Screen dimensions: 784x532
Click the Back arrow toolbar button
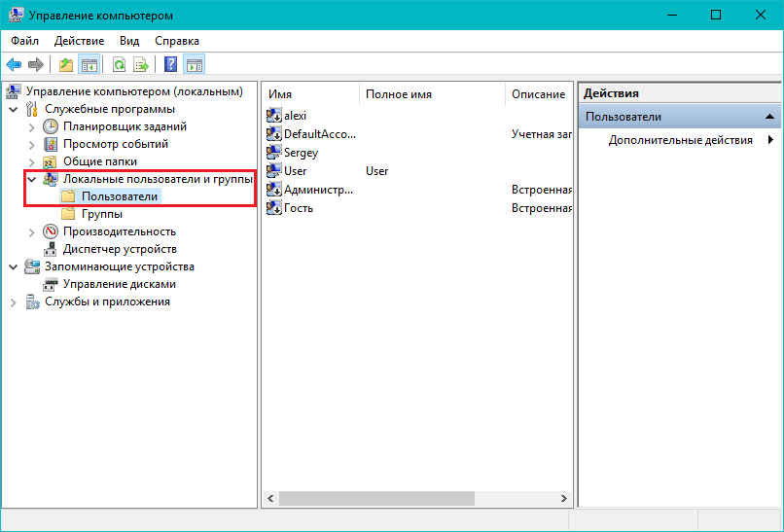click(x=14, y=64)
